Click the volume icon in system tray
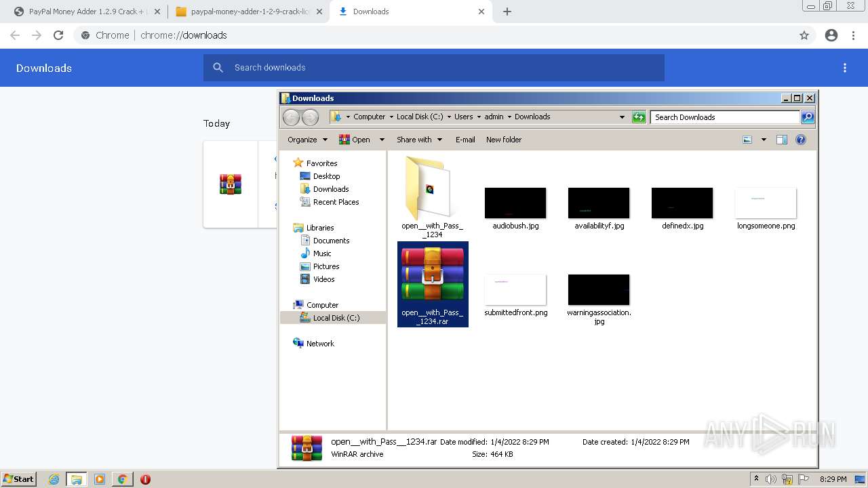 (x=771, y=479)
